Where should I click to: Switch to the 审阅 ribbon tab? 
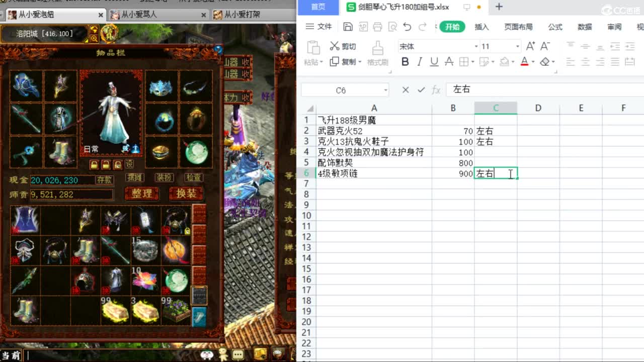point(614,27)
